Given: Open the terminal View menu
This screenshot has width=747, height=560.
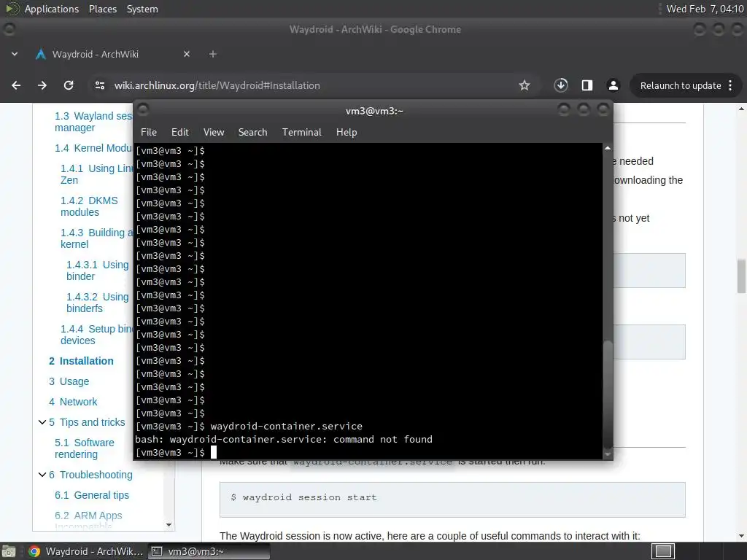Looking at the screenshot, I should [x=214, y=133].
